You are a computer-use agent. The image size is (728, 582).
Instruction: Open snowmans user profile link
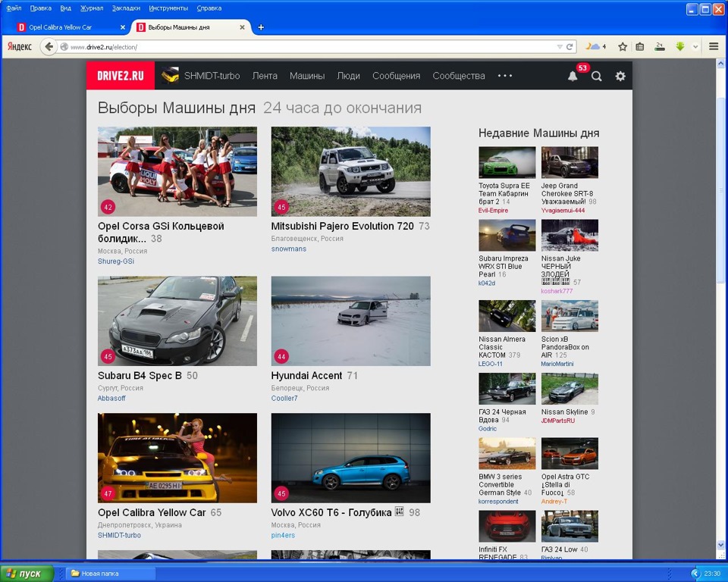[x=289, y=249]
